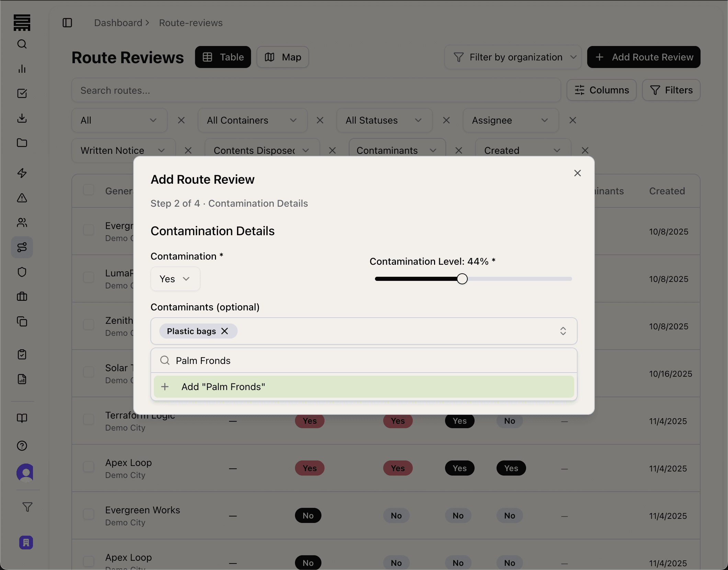Click the Contamination Level slider handle
This screenshot has height=570, width=728.
pos(462,279)
